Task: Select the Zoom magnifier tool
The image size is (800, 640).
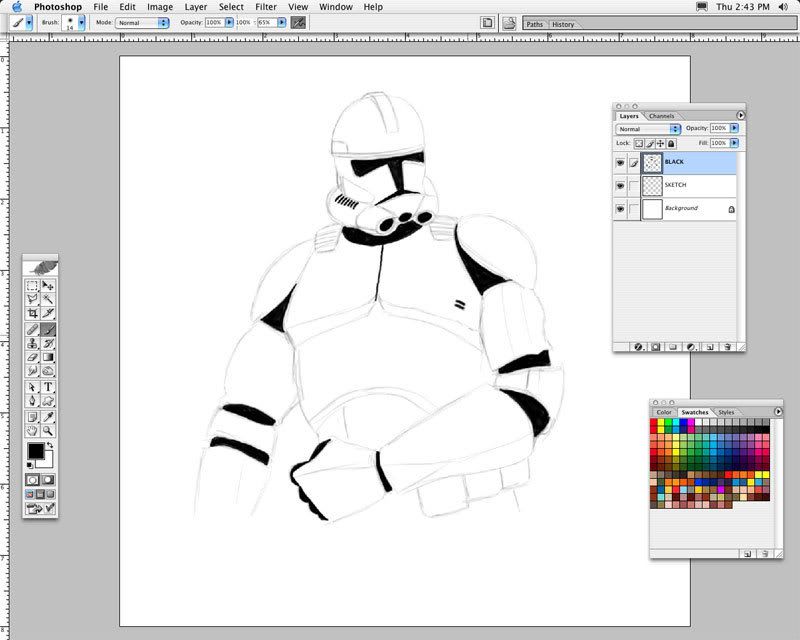Action: tap(48, 431)
